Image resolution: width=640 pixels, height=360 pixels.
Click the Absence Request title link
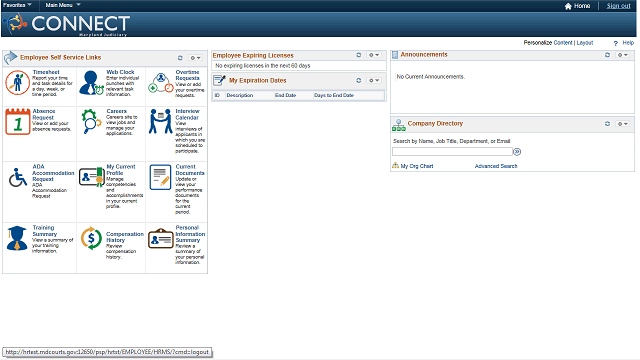[x=44, y=114]
